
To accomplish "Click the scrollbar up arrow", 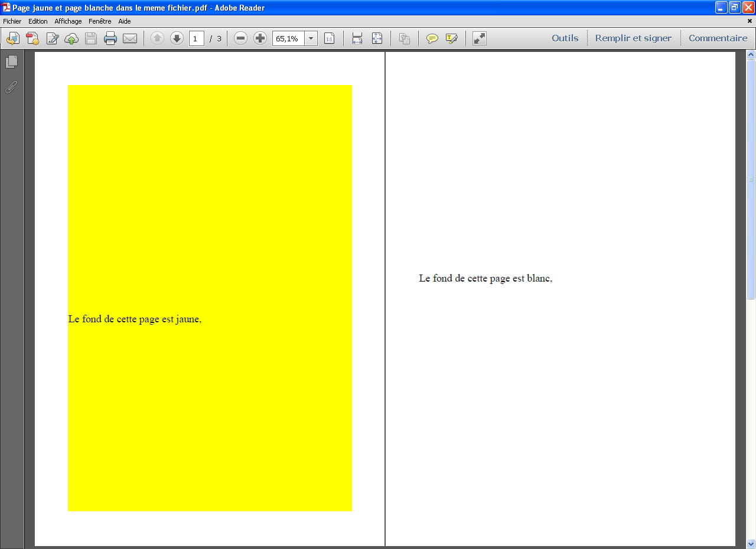I will [751, 55].
